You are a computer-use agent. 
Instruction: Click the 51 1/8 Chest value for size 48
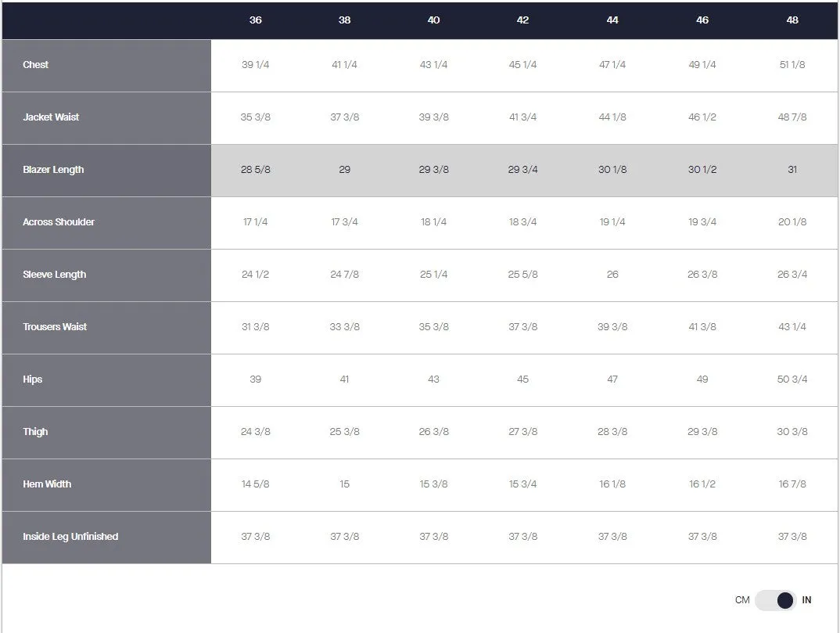tap(792, 64)
